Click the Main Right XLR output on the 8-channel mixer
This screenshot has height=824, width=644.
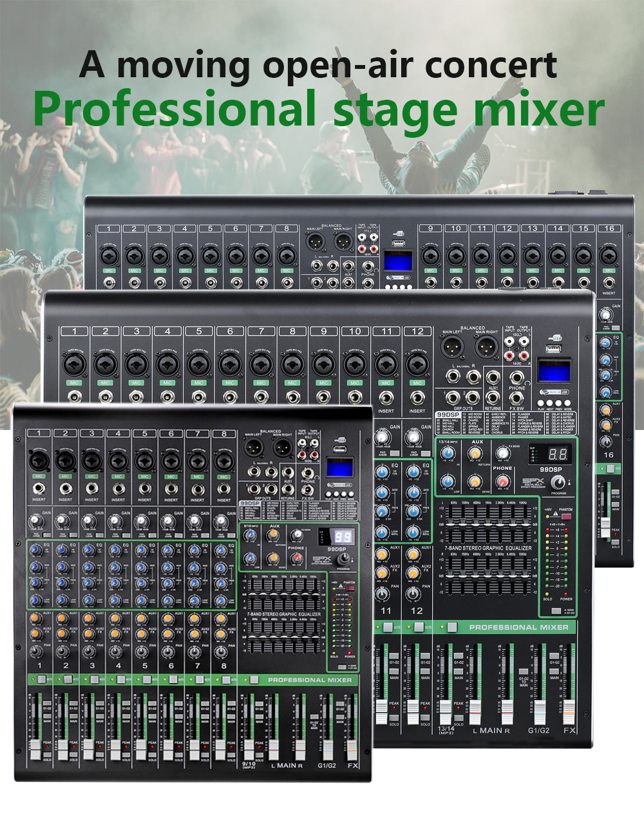pyautogui.click(x=282, y=446)
